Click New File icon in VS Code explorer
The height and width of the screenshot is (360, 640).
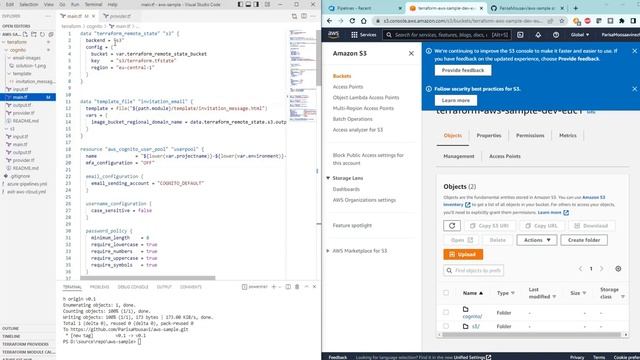[x=25, y=34]
